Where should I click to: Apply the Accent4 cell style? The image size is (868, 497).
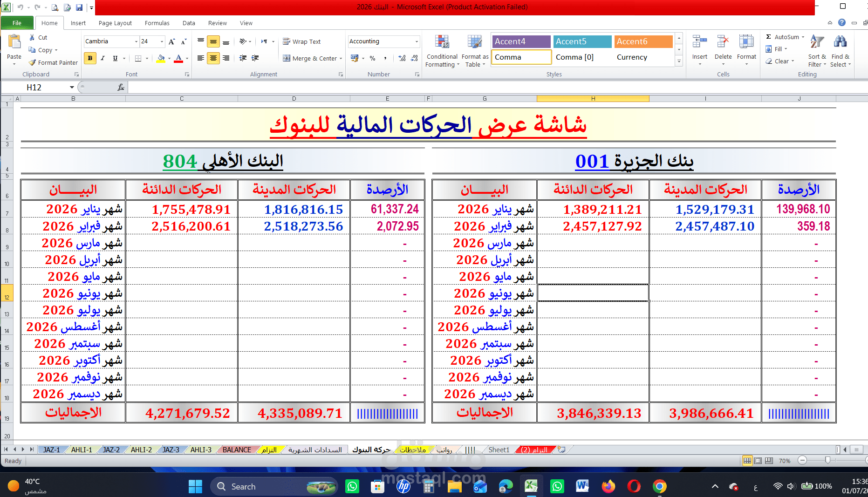pyautogui.click(x=521, y=41)
